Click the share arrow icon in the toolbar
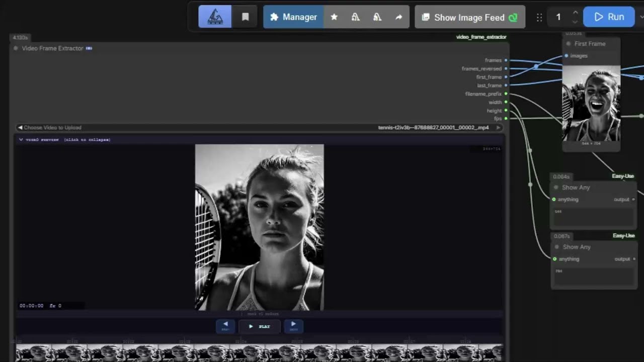 pyautogui.click(x=398, y=17)
